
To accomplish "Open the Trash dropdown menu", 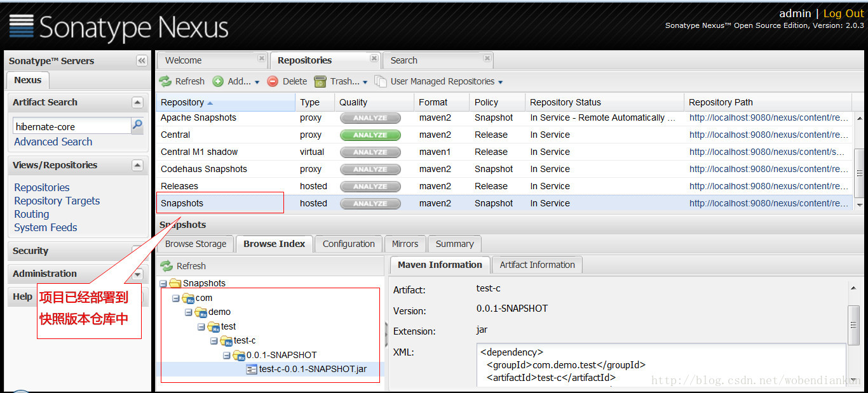I will point(341,81).
